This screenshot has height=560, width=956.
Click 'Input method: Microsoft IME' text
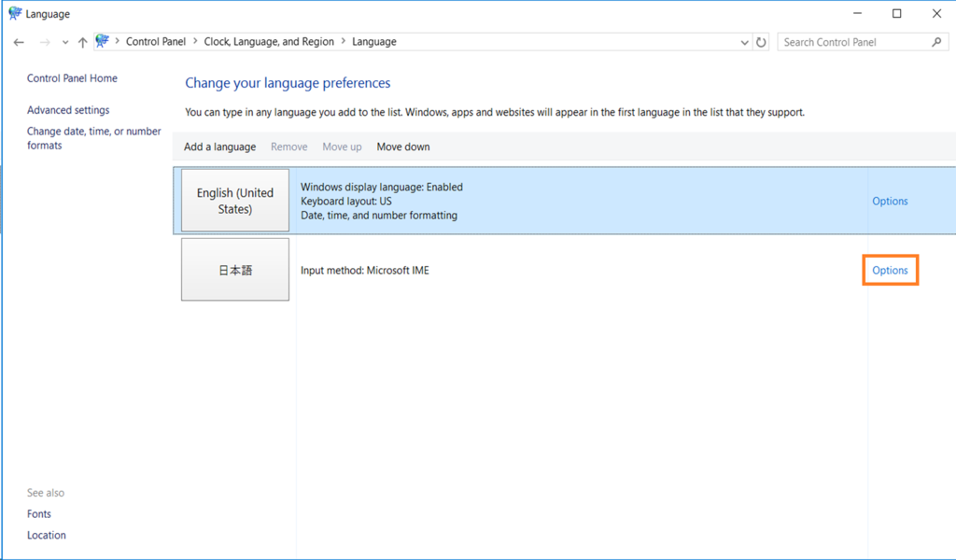pyautogui.click(x=365, y=271)
